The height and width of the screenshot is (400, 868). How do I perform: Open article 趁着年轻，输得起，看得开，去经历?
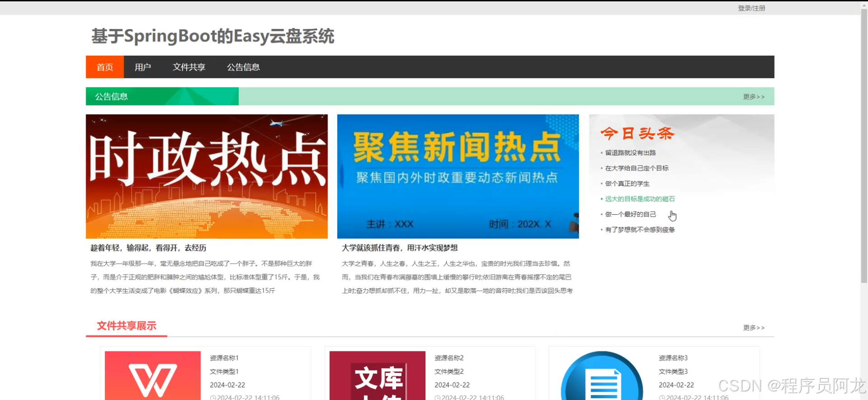click(x=148, y=248)
